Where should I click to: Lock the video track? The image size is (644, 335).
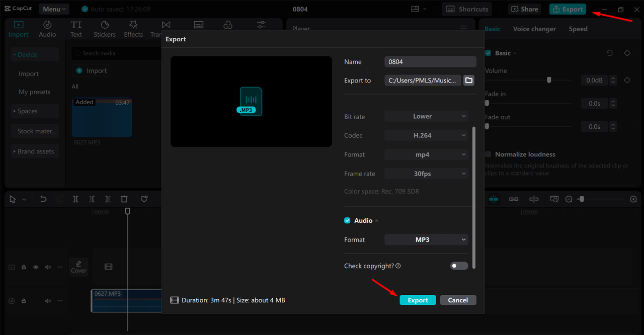[x=24, y=267]
